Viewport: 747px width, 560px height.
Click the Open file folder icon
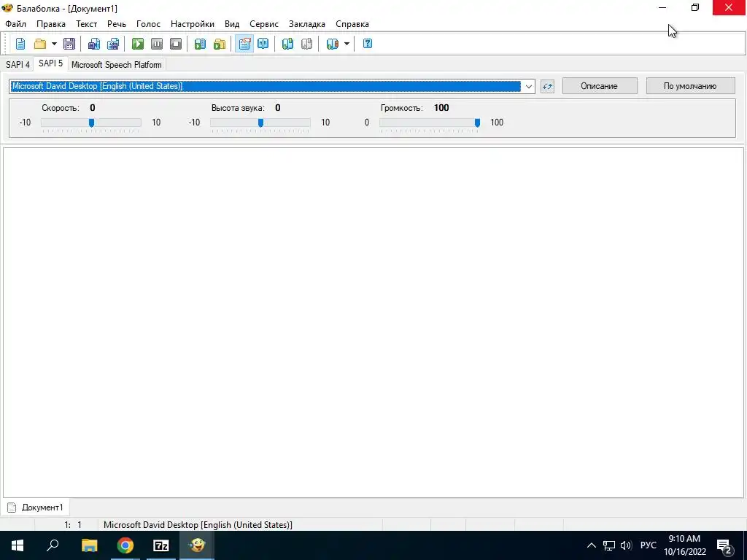tap(40, 44)
